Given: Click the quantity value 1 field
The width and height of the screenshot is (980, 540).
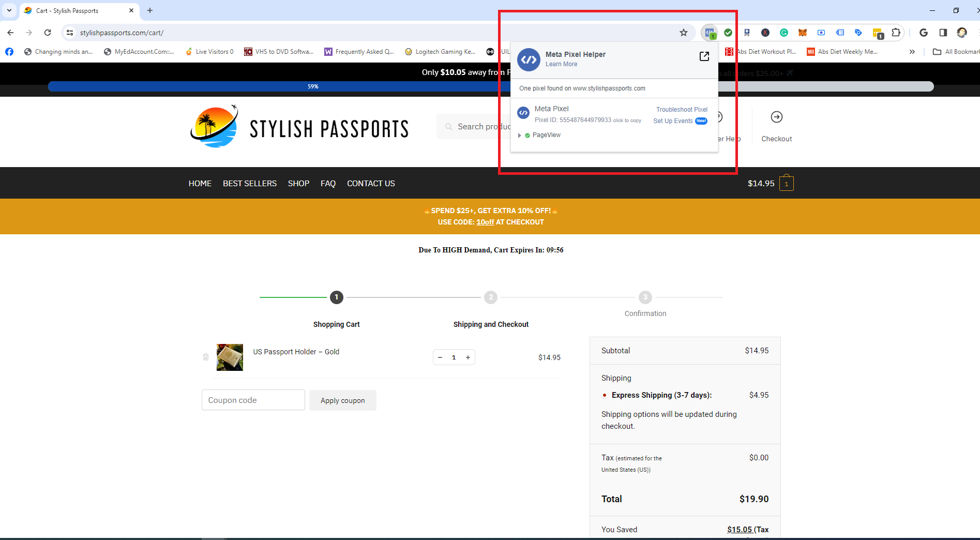Looking at the screenshot, I should (454, 357).
